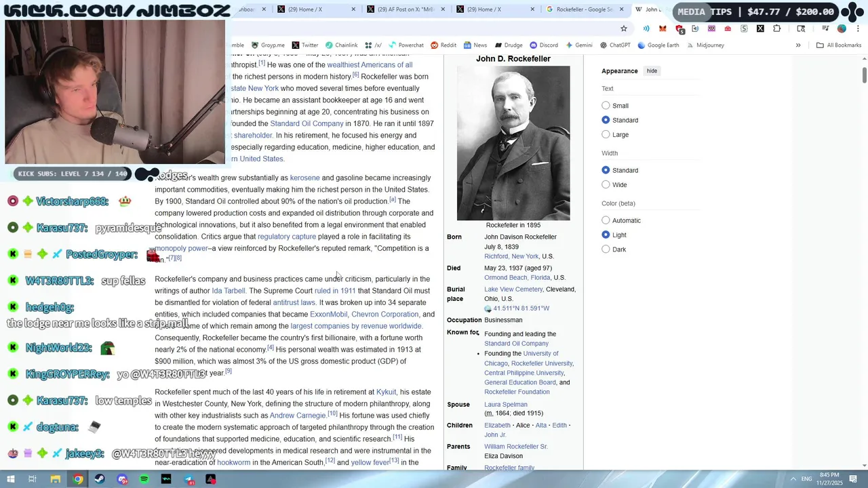Open the Lake View Cemetery link
Image resolution: width=868 pixels, height=488 pixels.
pos(513,289)
